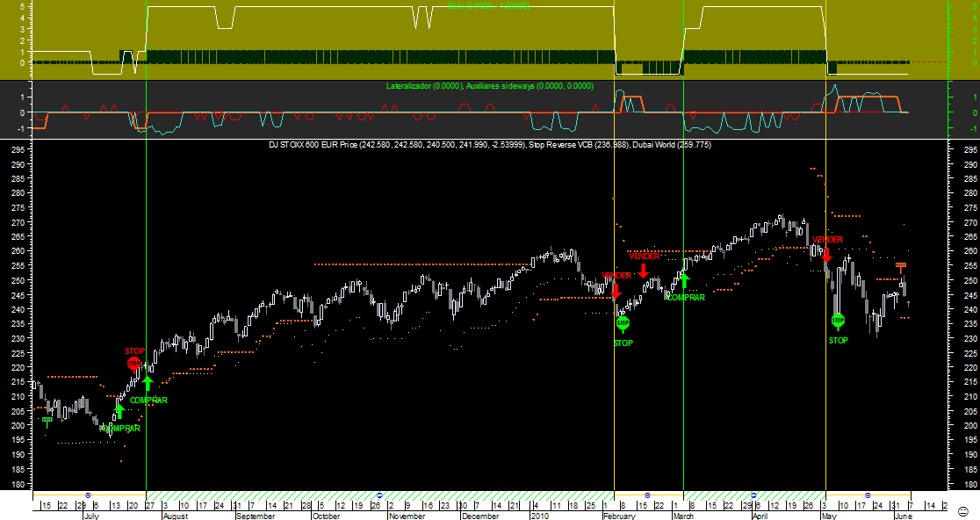Select the Dubai World (259.775) label

pos(671,145)
